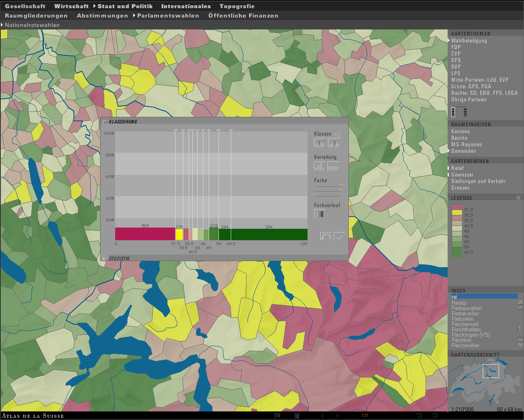This screenshot has width=524, height=420.
Task: Open Öffentliche Finanzen submenu
Action: (243, 16)
